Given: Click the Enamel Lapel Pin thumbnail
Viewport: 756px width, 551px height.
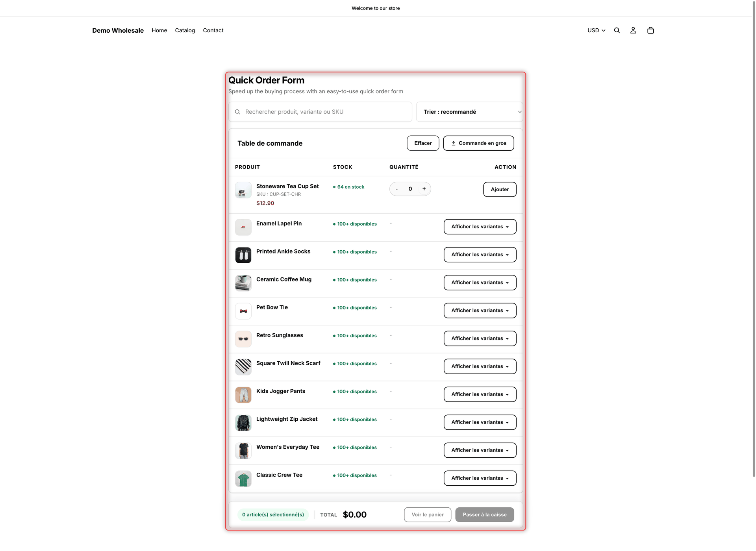Looking at the screenshot, I should click(x=243, y=227).
